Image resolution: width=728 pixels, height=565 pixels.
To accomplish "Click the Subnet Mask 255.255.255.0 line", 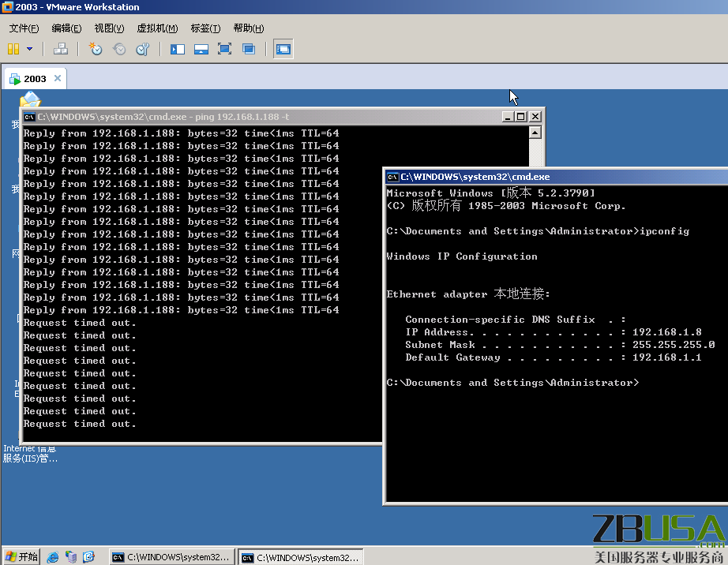I will click(x=560, y=345).
